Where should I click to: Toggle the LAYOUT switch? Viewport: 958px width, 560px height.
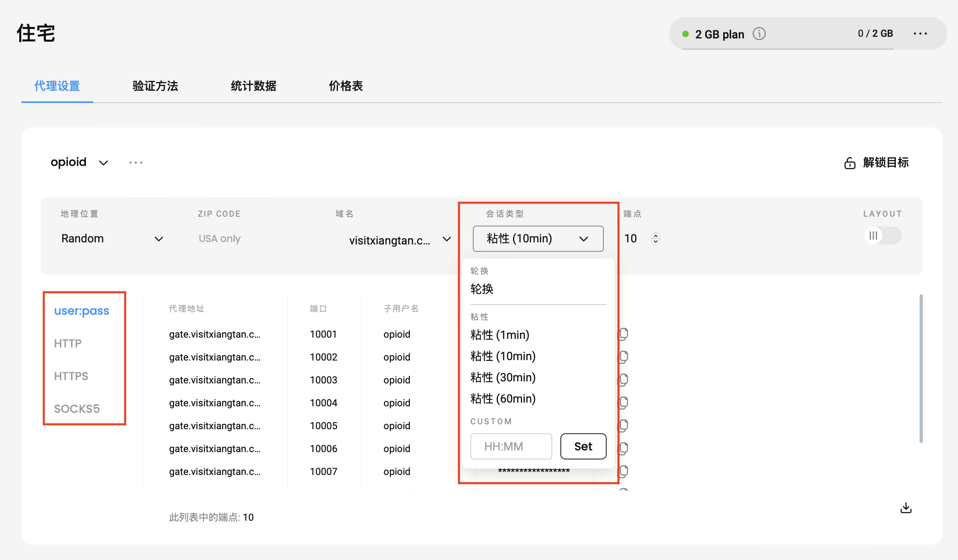883,235
